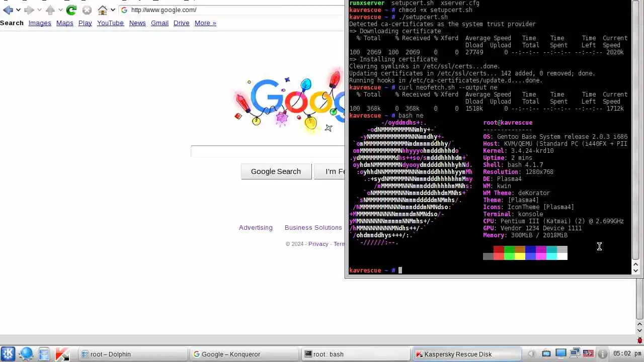Open the More » Google services link

click(205, 23)
